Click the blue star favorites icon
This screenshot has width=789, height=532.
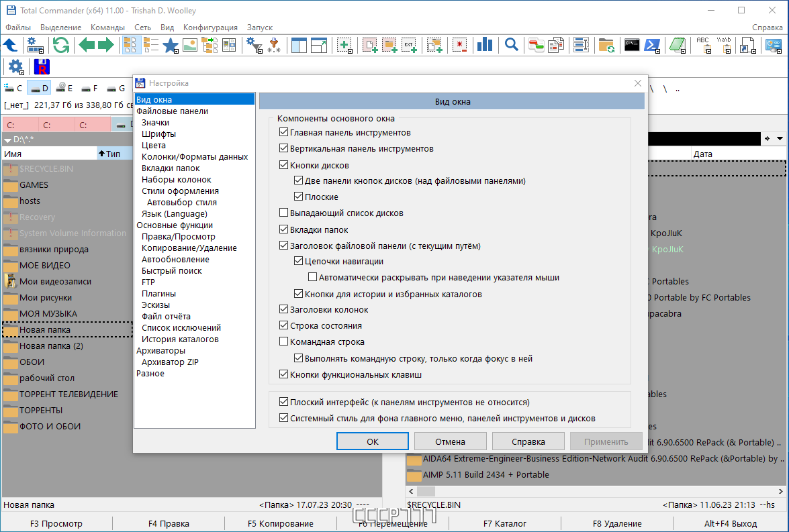[171, 46]
